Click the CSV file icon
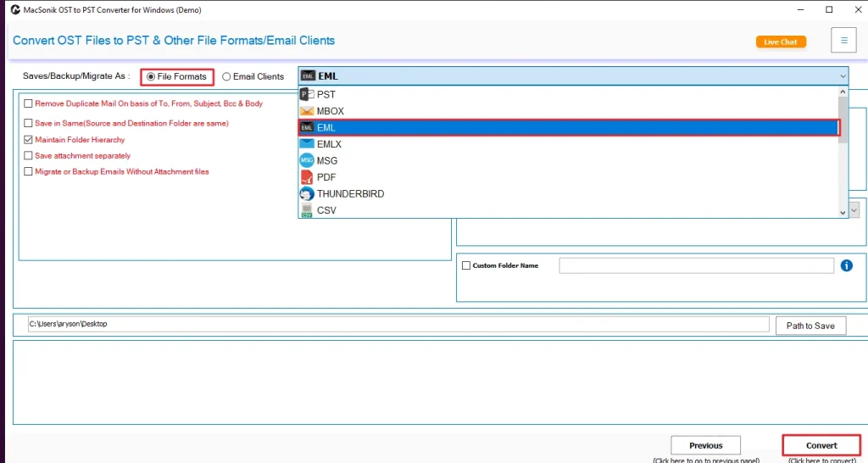 tap(307, 209)
